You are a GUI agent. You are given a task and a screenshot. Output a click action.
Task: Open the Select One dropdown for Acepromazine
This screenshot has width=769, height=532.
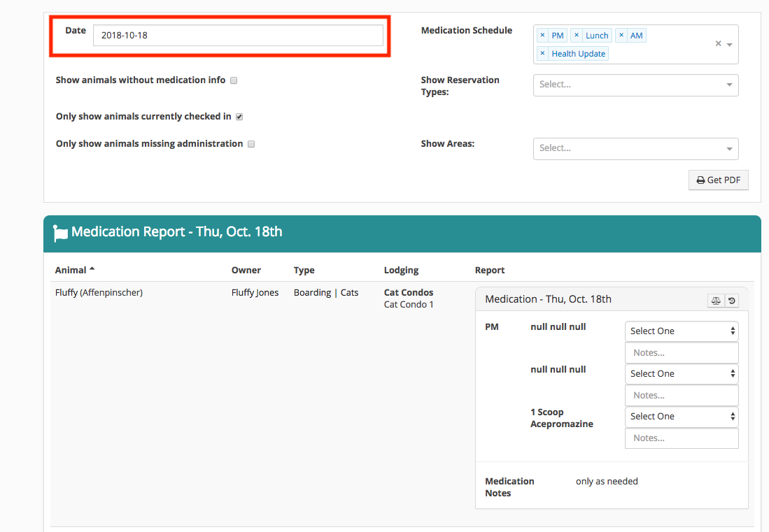click(x=681, y=416)
